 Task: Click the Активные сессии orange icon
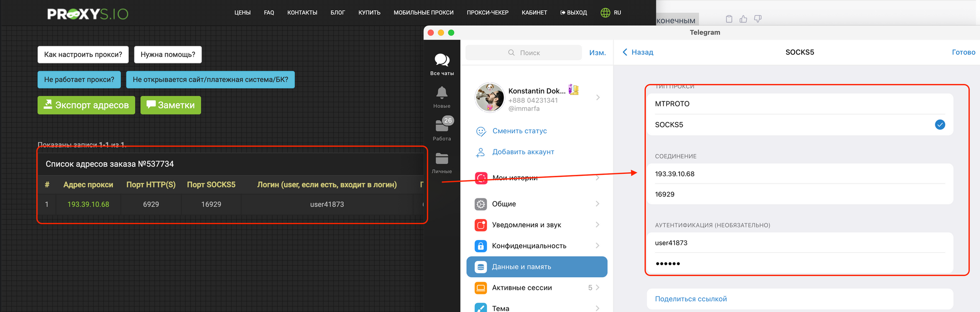click(481, 288)
